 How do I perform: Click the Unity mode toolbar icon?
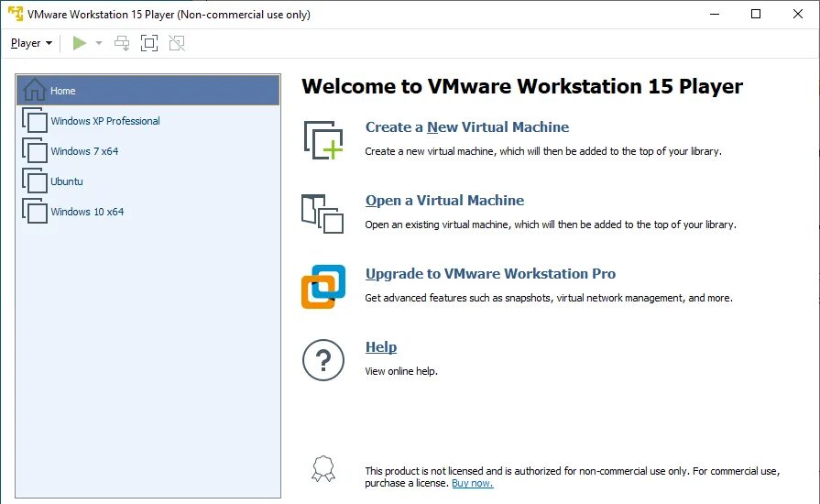click(177, 43)
